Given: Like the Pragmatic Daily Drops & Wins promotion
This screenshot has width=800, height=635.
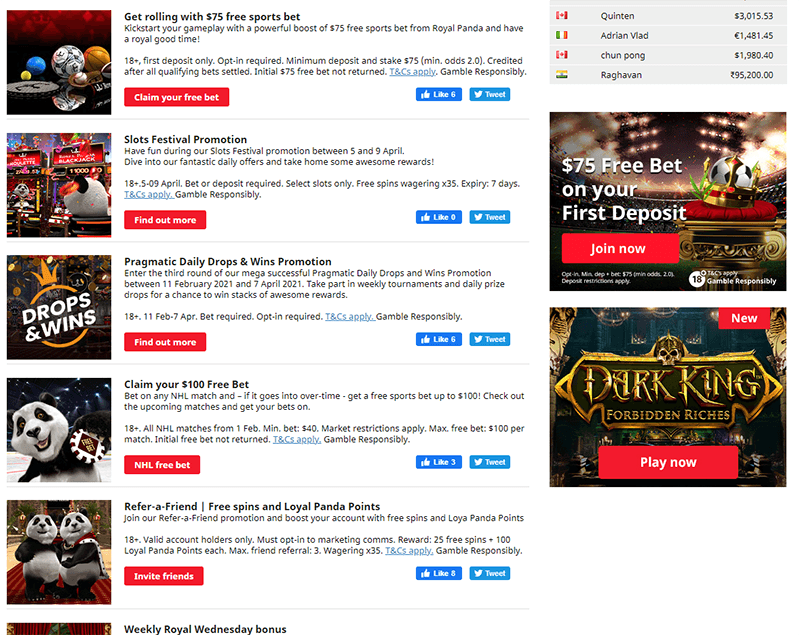Looking at the screenshot, I should coord(438,339).
